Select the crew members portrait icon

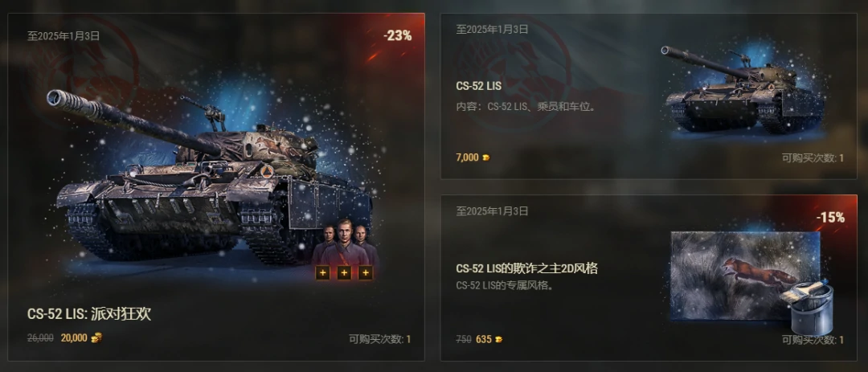(x=344, y=242)
